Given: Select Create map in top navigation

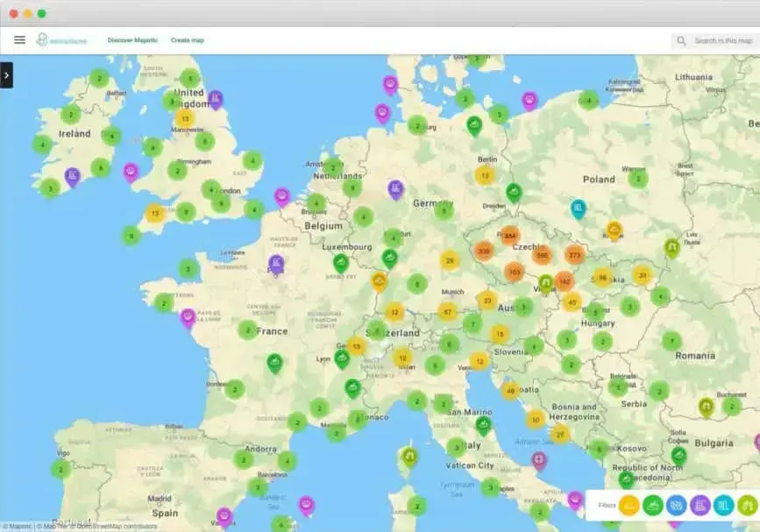Looking at the screenshot, I should click(187, 40).
